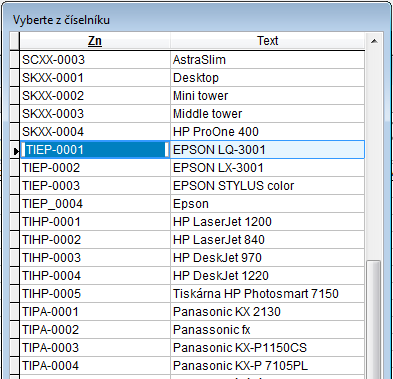Click the row selector beside TIPA-0004
The width and height of the screenshot is (393, 379).
pos(15,366)
